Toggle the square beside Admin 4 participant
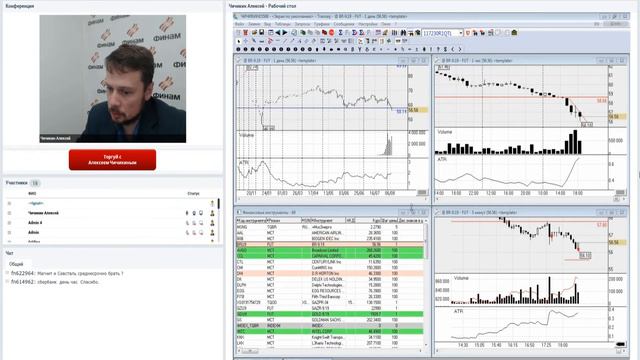Image resolution: width=640 pixels, height=360 pixels. click(x=9, y=223)
